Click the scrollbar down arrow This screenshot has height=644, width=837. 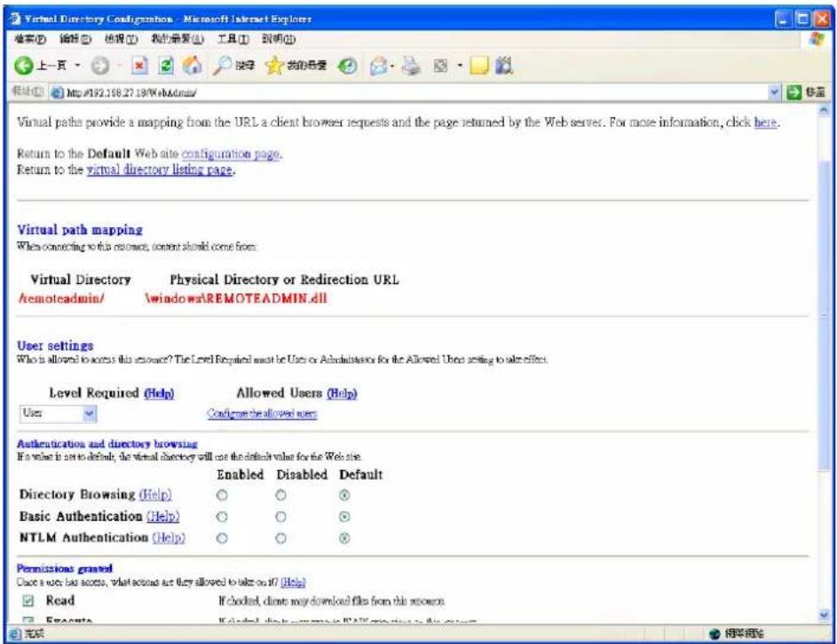[x=825, y=616]
